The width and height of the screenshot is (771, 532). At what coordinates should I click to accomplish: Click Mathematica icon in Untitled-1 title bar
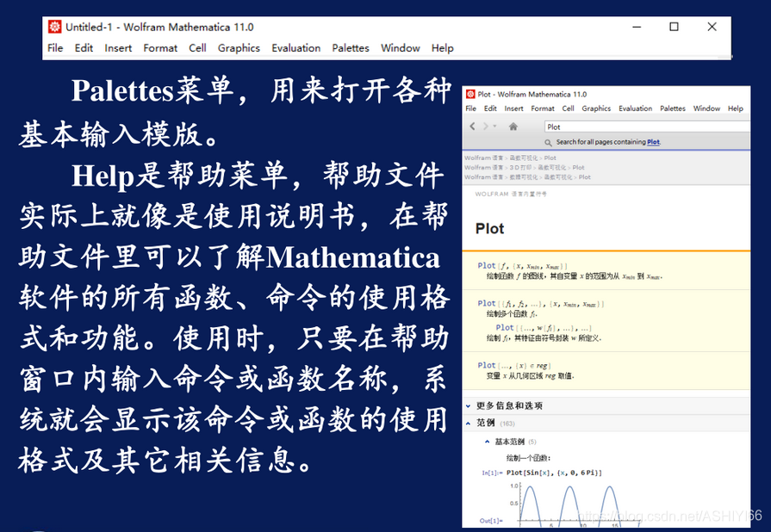[54, 27]
